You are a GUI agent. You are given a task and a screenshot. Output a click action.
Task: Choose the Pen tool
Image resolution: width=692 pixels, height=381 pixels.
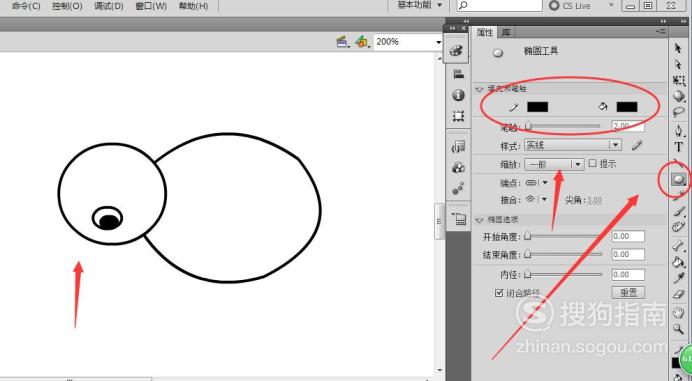pos(678,130)
